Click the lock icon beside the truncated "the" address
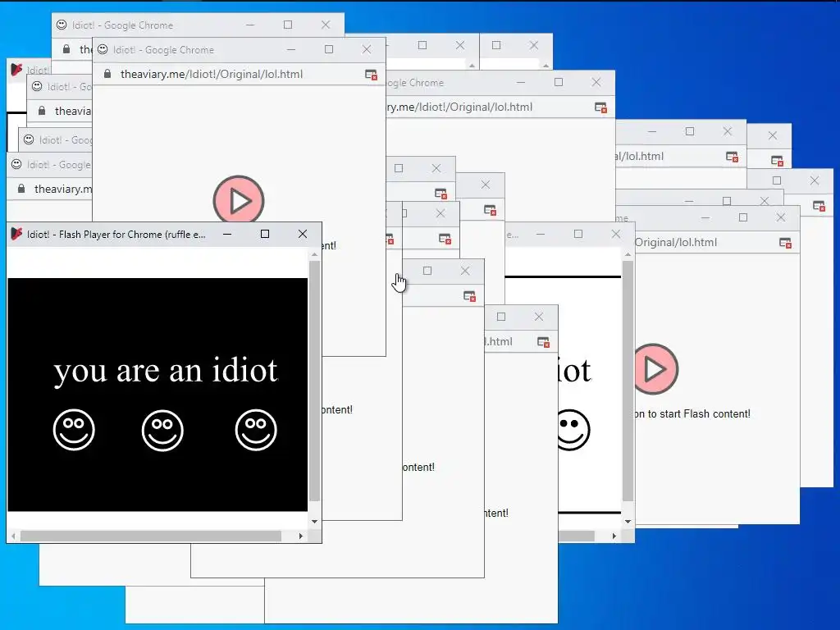Screen dimensions: 840x630 (66, 49)
